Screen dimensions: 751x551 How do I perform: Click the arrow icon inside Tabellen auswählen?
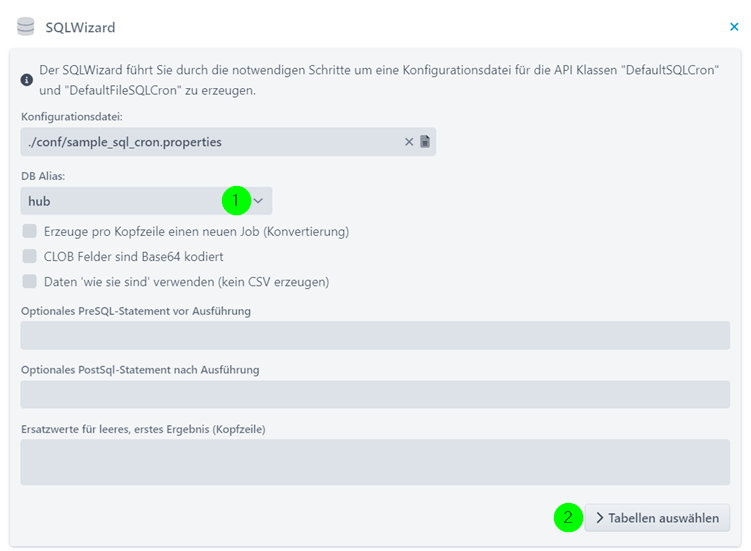coord(599,518)
